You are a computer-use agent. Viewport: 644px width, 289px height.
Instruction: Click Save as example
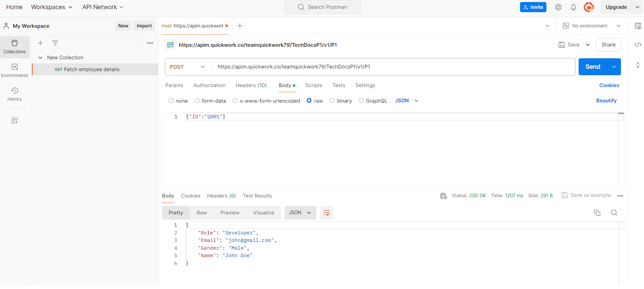coord(586,195)
